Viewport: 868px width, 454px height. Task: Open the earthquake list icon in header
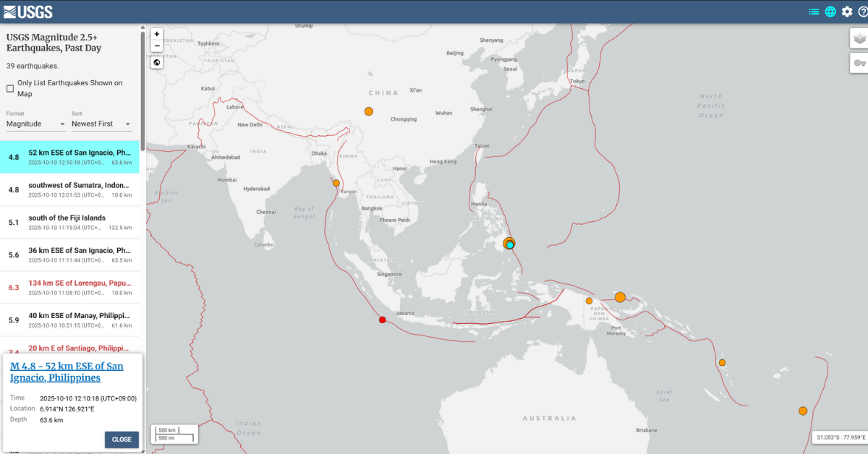pos(814,12)
